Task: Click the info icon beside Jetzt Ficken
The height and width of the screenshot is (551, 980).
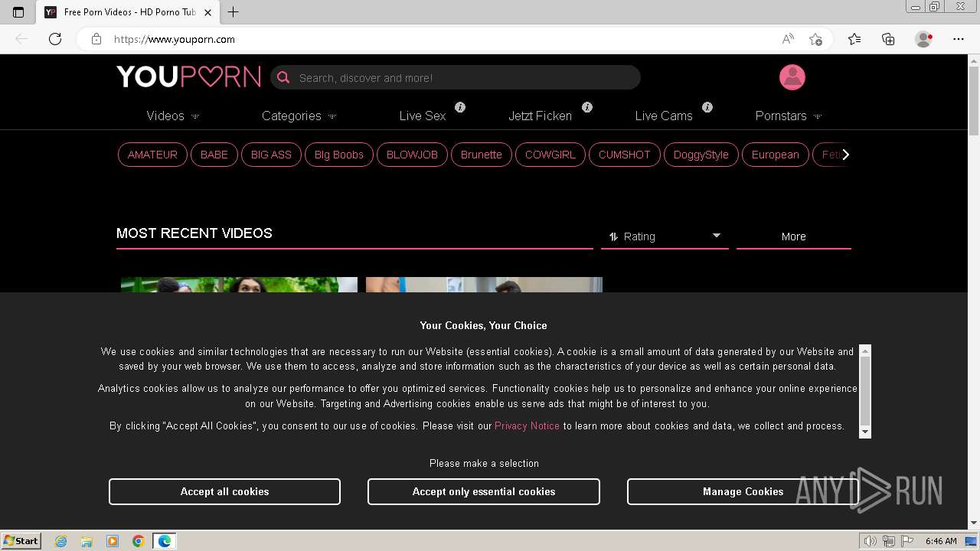Action: coord(587,107)
